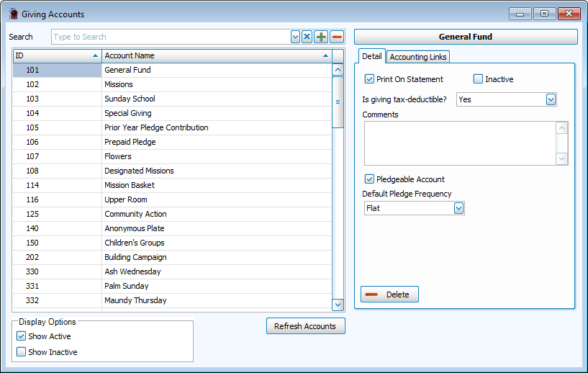Enable Show Inactive display option
The width and height of the screenshot is (588, 373).
tap(22, 352)
